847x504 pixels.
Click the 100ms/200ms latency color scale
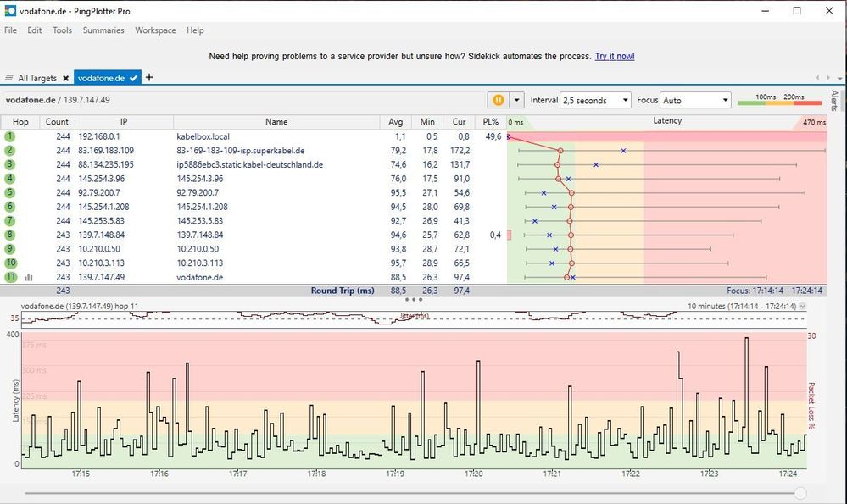(779, 101)
